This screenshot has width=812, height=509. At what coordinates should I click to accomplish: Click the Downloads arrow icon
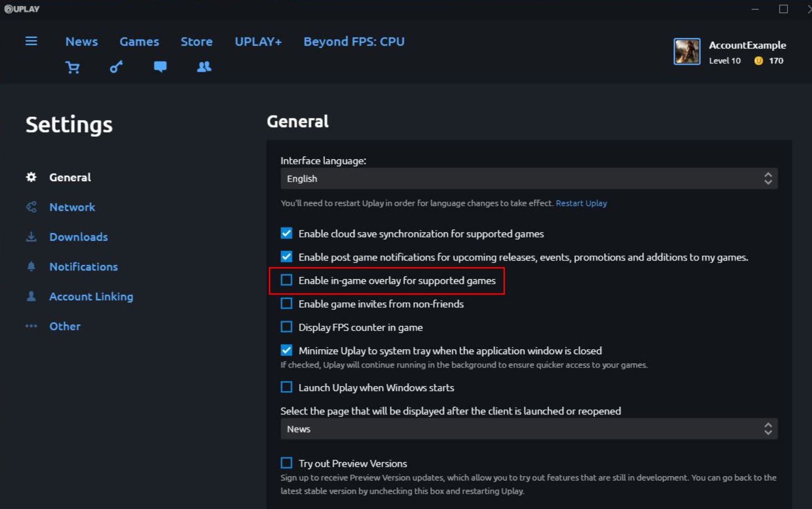(31, 237)
